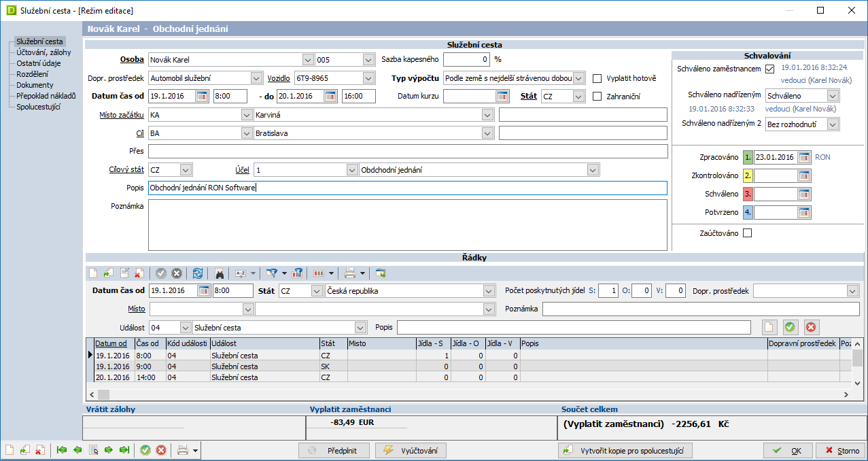The width and height of the screenshot is (868, 461).
Task: Click Vytvořit kopie pro spolucestující button
Action: [625, 450]
